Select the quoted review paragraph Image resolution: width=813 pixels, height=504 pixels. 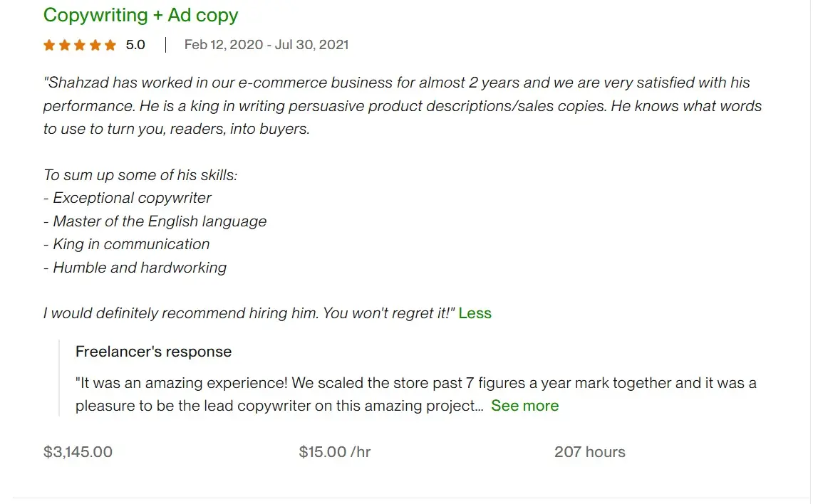tap(403, 105)
